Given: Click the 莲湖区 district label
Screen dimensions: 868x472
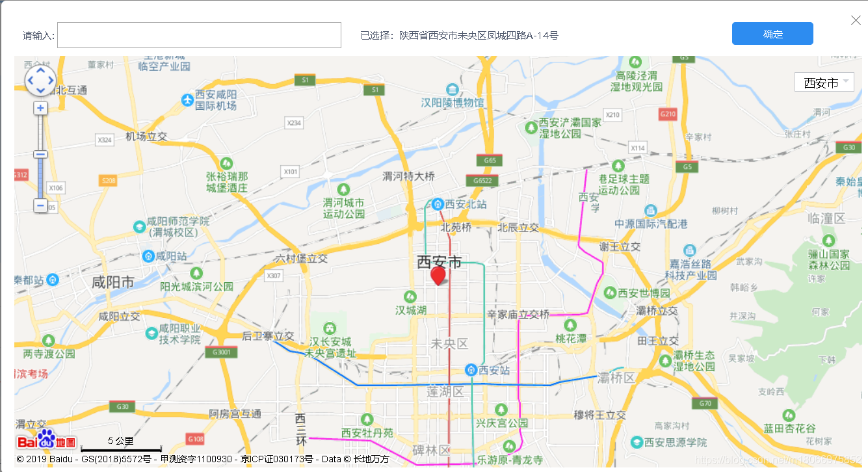Looking at the screenshot, I should click(445, 391).
